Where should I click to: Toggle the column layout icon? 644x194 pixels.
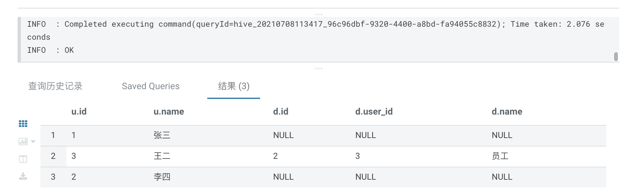[23, 159]
